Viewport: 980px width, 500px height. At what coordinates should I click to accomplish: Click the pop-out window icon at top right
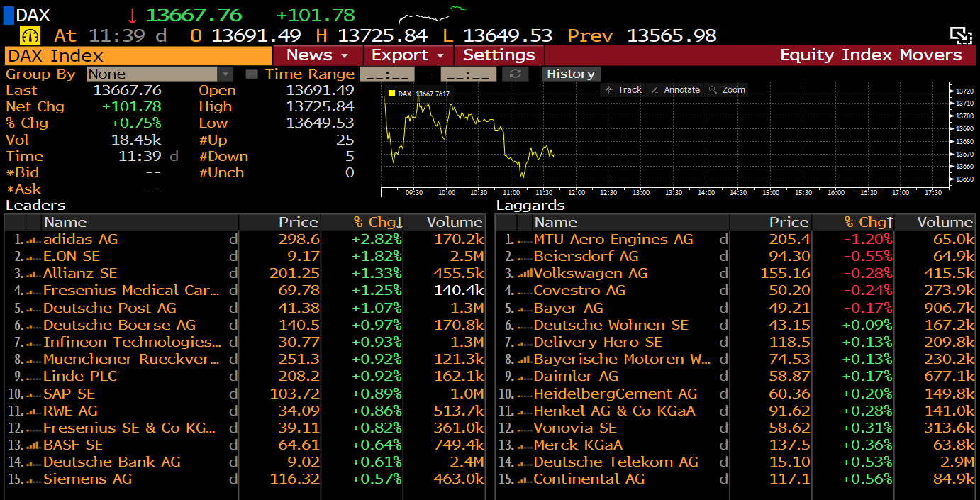pyautogui.click(x=961, y=35)
